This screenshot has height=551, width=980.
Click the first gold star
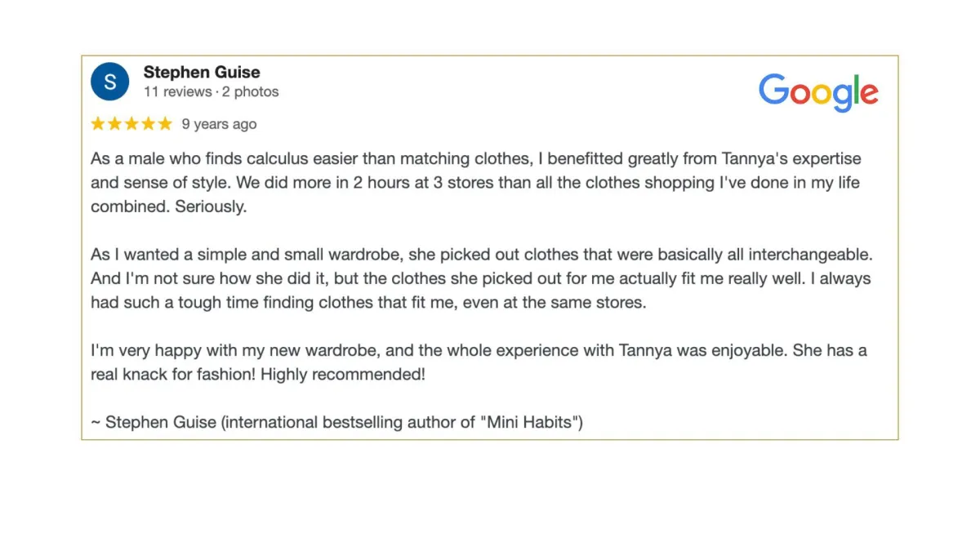(98, 123)
